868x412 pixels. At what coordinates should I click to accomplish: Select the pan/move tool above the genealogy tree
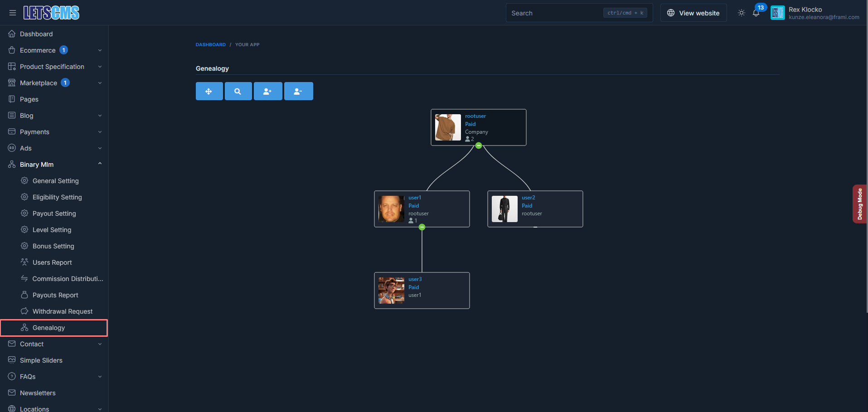tap(209, 91)
